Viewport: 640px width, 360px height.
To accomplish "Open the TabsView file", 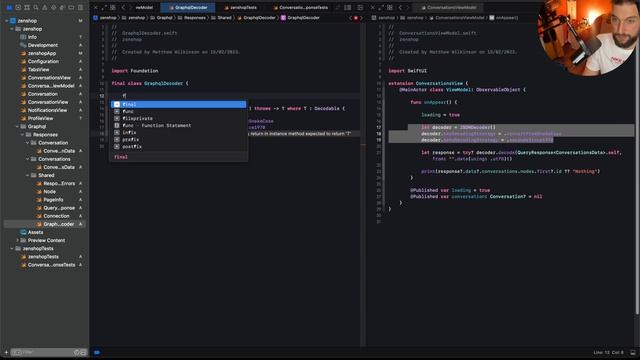I will pos(38,70).
